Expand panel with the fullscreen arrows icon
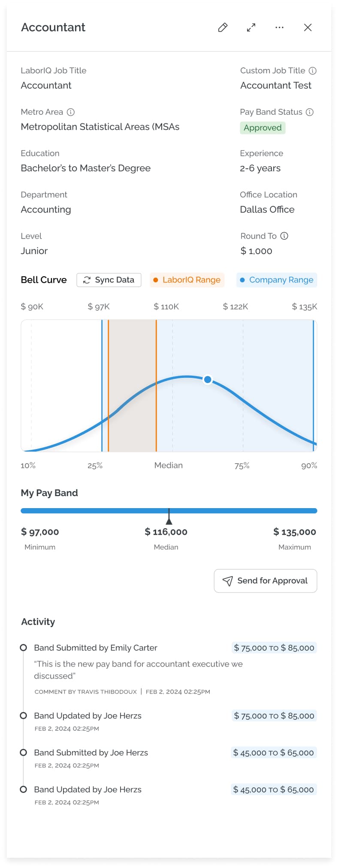This screenshot has height=868, width=338. click(251, 27)
